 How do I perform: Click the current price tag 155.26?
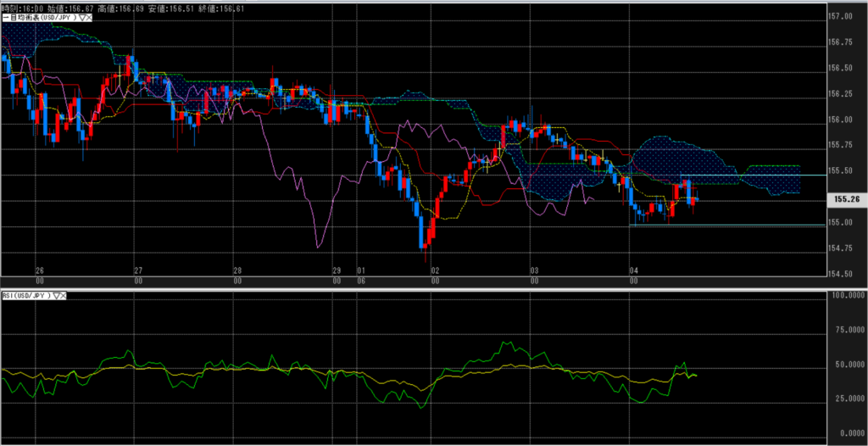pos(847,199)
